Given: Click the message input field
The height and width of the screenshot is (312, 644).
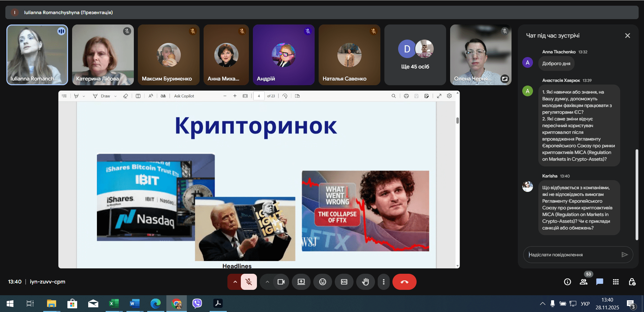Looking at the screenshot, I should point(572,255).
